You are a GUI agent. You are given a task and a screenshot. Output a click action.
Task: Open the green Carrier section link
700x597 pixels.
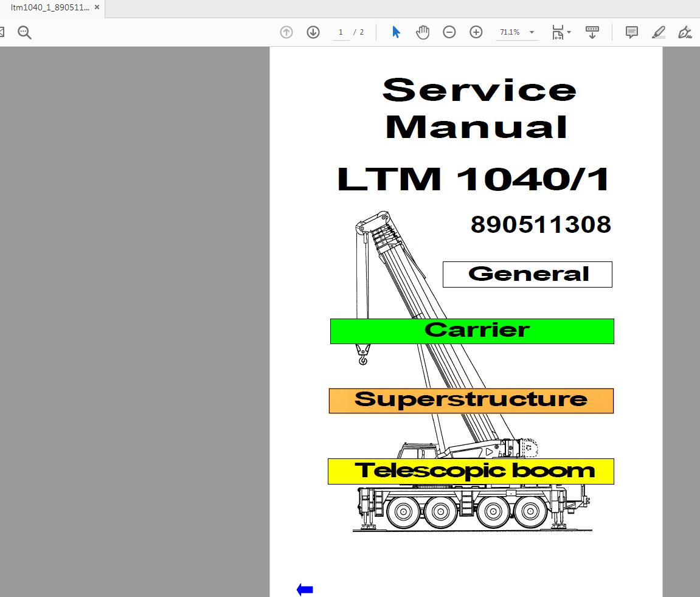pos(472,331)
